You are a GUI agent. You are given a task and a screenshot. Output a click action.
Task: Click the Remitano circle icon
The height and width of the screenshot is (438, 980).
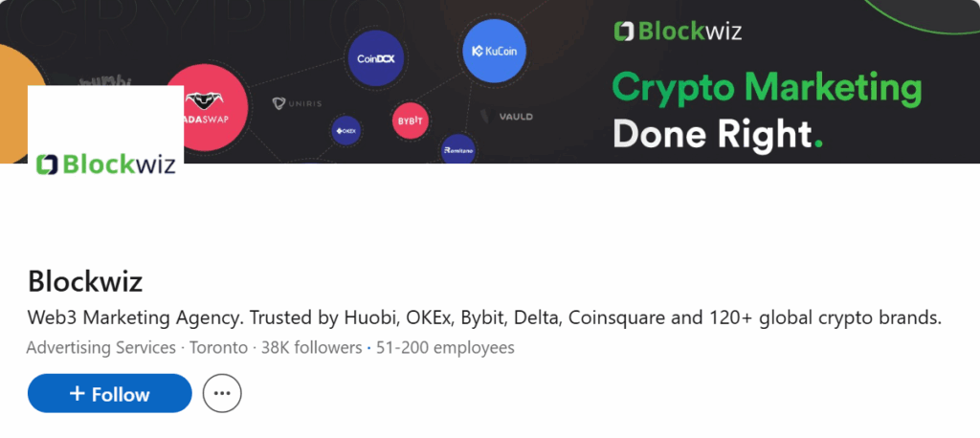pyautogui.click(x=458, y=150)
